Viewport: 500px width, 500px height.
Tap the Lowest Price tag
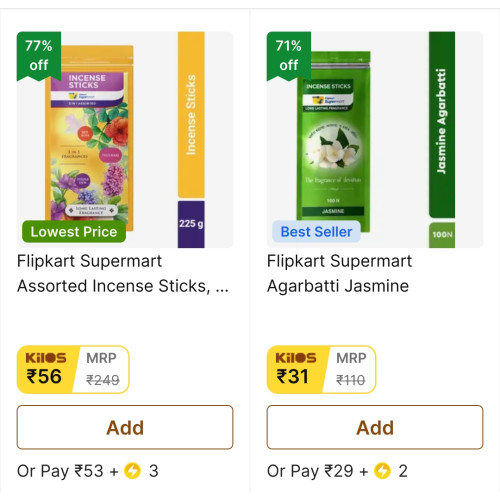(74, 232)
